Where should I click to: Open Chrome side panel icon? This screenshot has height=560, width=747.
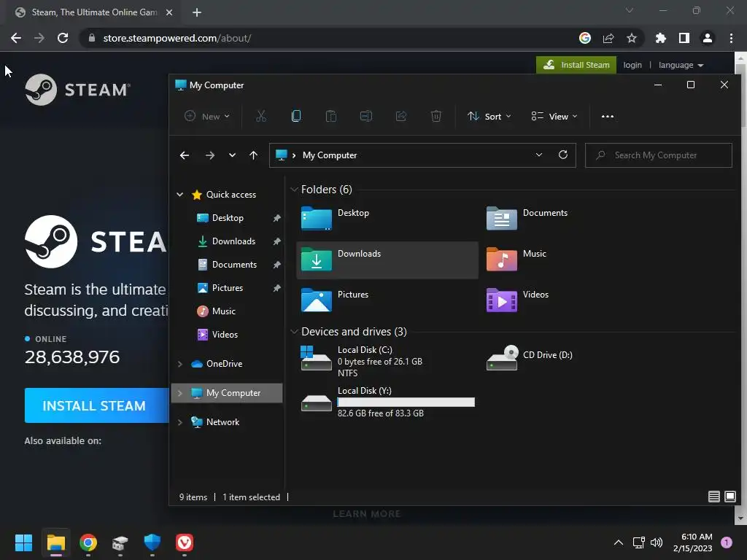684,38
